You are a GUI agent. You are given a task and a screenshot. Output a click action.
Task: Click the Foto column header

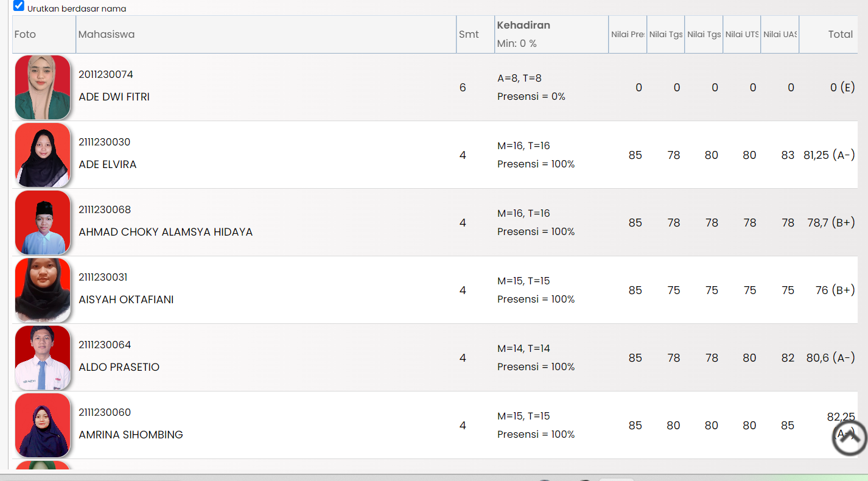26,35
